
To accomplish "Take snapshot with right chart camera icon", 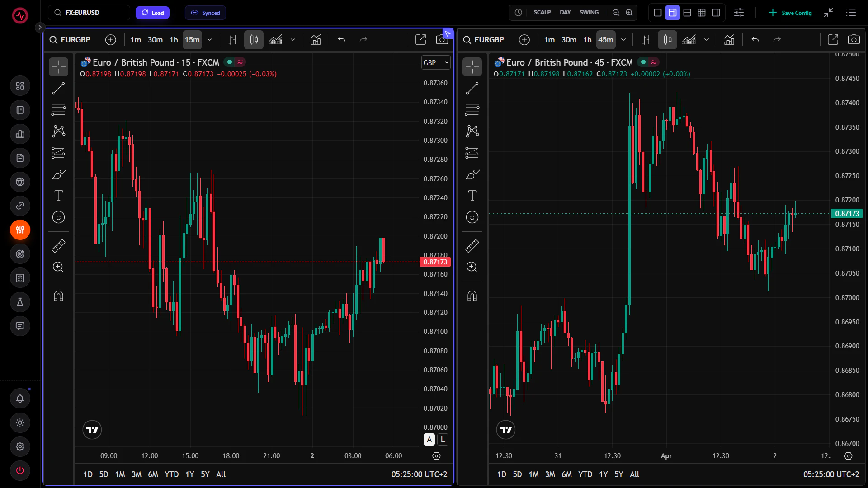I will point(854,40).
